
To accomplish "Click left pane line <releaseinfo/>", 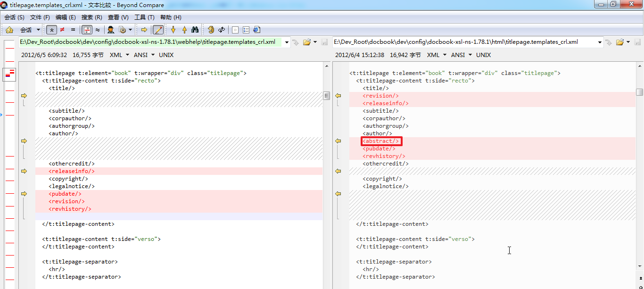I will pyautogui.click(x=72, y=171).
